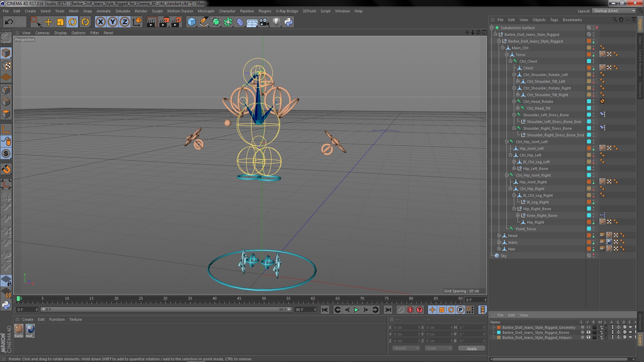Click the spline pen tool icon
Screen dimensions: 644x362
(x=204, y=22)
